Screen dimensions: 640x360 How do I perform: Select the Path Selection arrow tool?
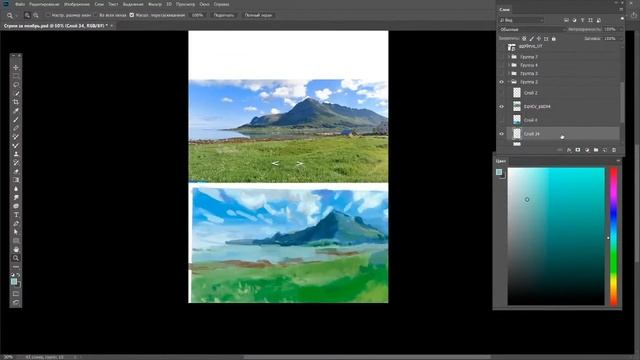16,232
